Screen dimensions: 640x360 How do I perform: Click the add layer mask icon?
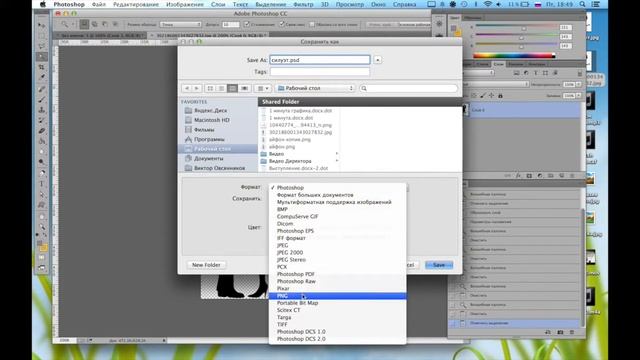point(529,176)
